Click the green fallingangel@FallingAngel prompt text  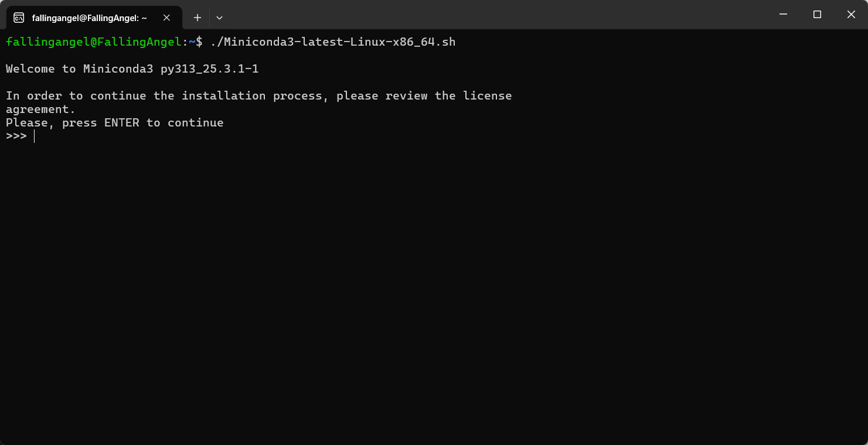(x=94, y=42)
